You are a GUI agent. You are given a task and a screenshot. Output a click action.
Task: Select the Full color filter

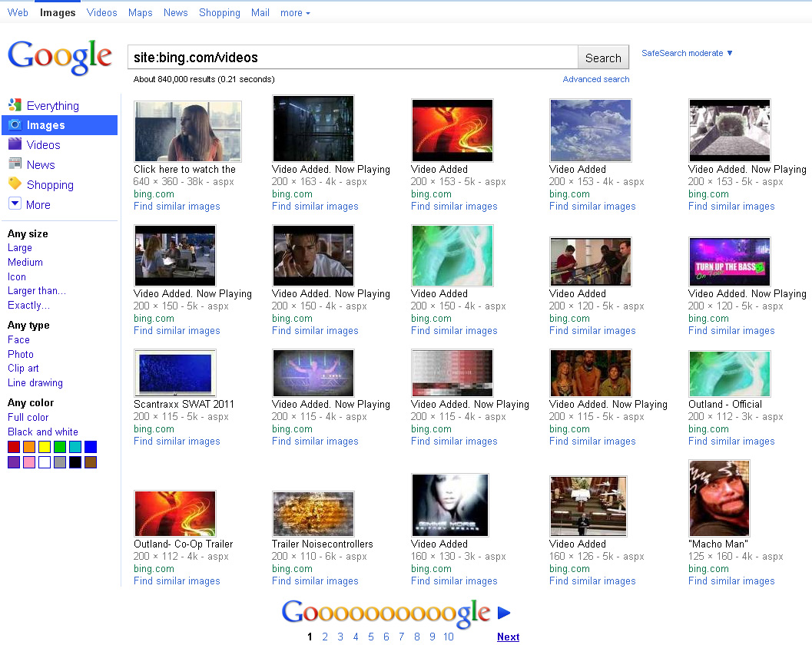28,417
